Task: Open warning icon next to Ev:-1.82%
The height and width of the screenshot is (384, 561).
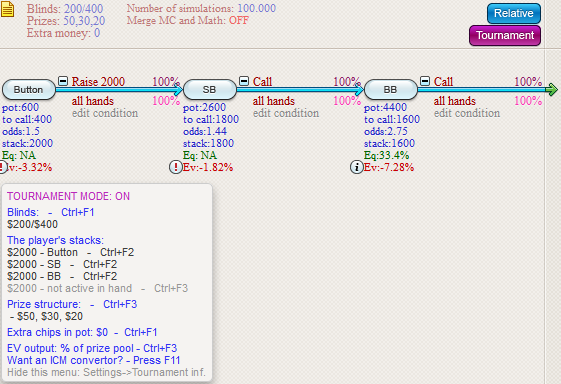Action: [x=175, y=167]
